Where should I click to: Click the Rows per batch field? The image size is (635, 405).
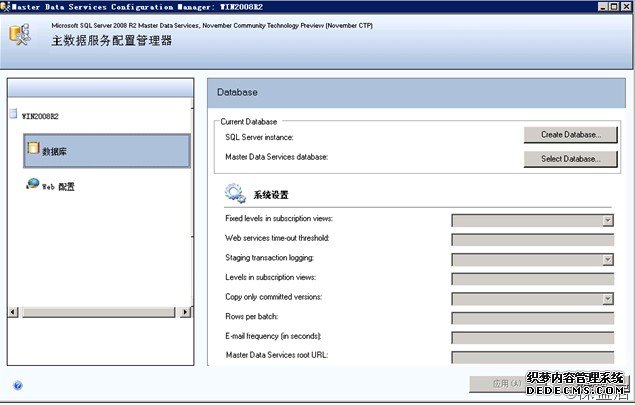[532, 318]
